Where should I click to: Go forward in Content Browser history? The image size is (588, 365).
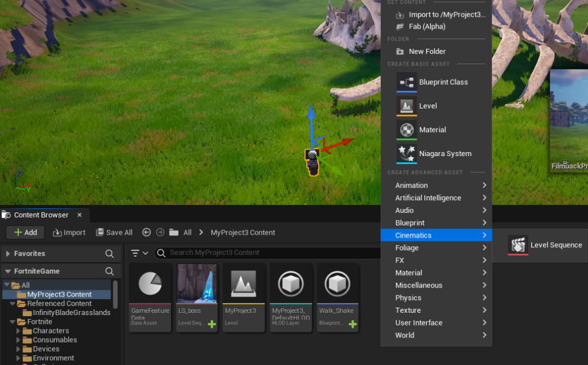click(160, 232)
